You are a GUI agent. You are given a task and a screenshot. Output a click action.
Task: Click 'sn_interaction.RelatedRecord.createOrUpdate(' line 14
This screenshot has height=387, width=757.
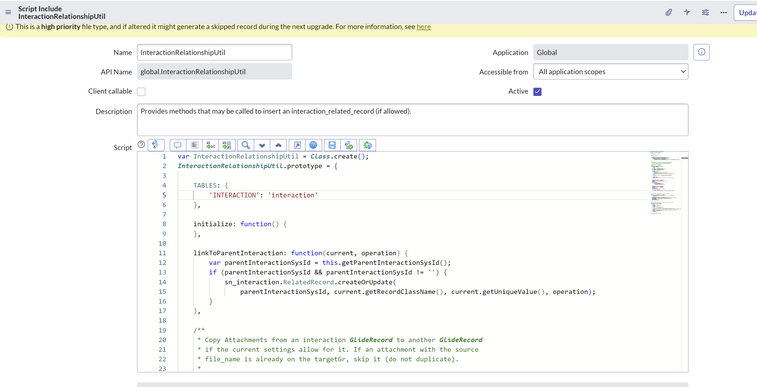310,282
